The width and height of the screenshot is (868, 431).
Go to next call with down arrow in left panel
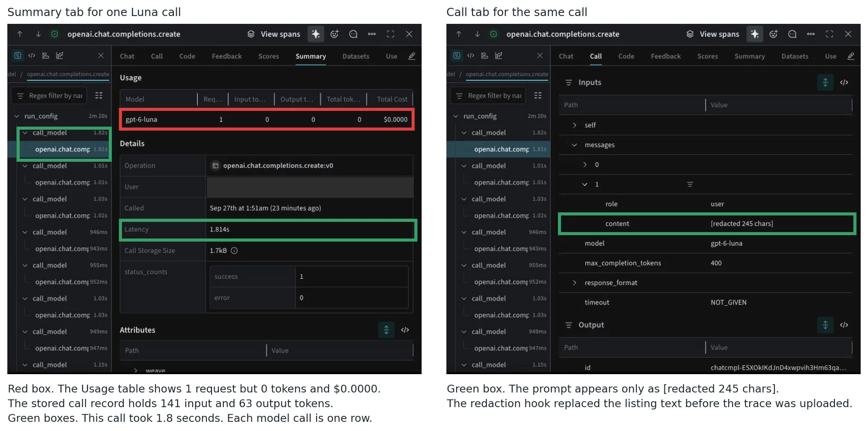tap(39, 34)
